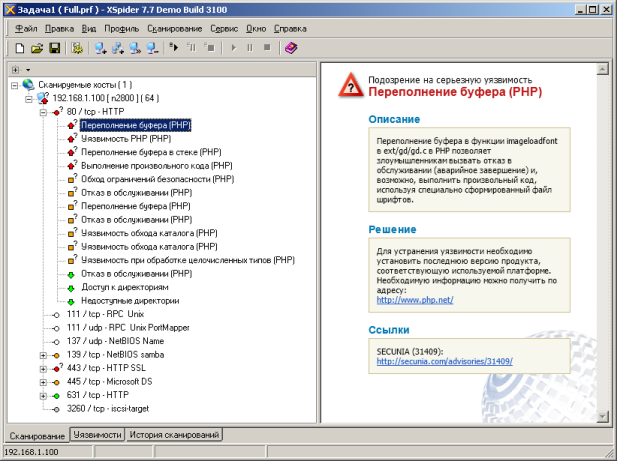This screenshot has height=461, width=617.
Task: Maximize the XSpider window
Action: (593, 9)
